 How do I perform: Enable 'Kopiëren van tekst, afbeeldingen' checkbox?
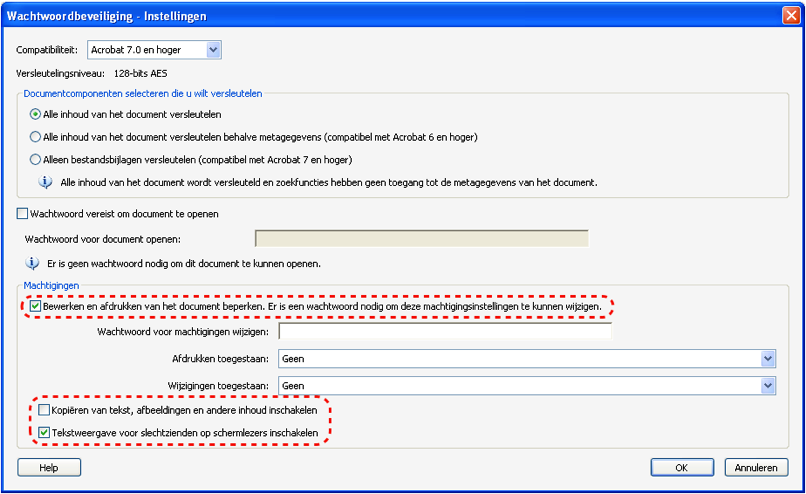44,410
